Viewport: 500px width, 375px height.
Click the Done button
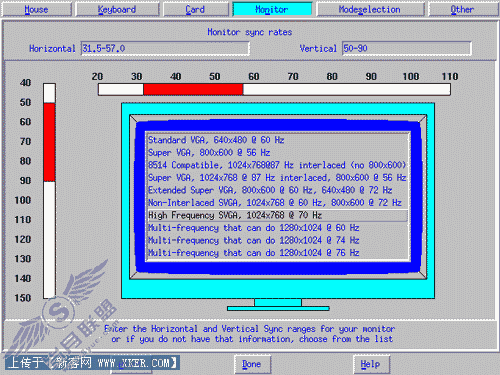(252, 364)
